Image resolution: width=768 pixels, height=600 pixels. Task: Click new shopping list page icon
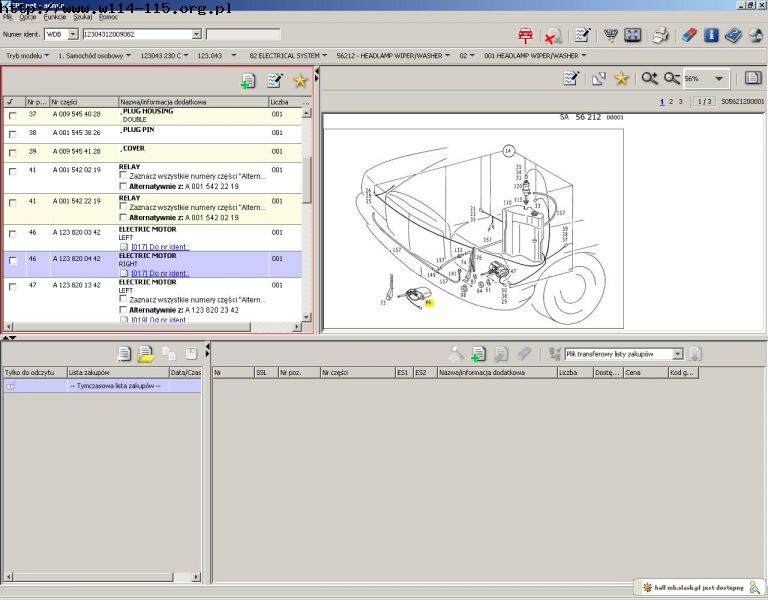coord(124,354)
